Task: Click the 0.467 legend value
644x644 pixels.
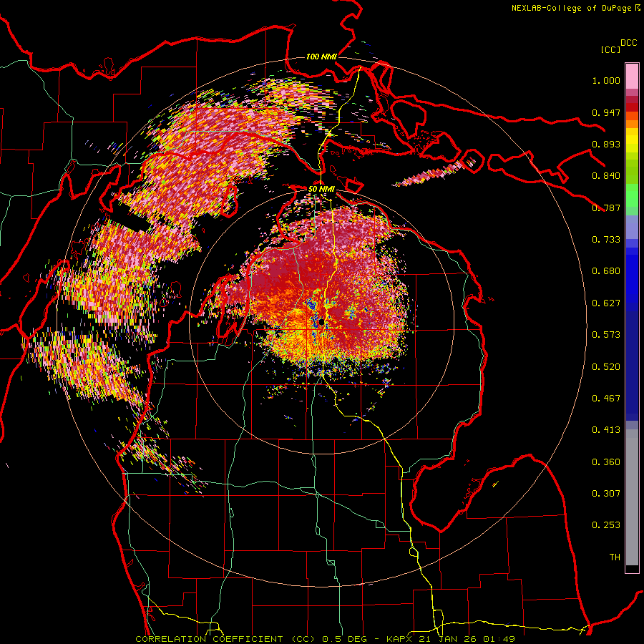Action: [x=606, y=399]
